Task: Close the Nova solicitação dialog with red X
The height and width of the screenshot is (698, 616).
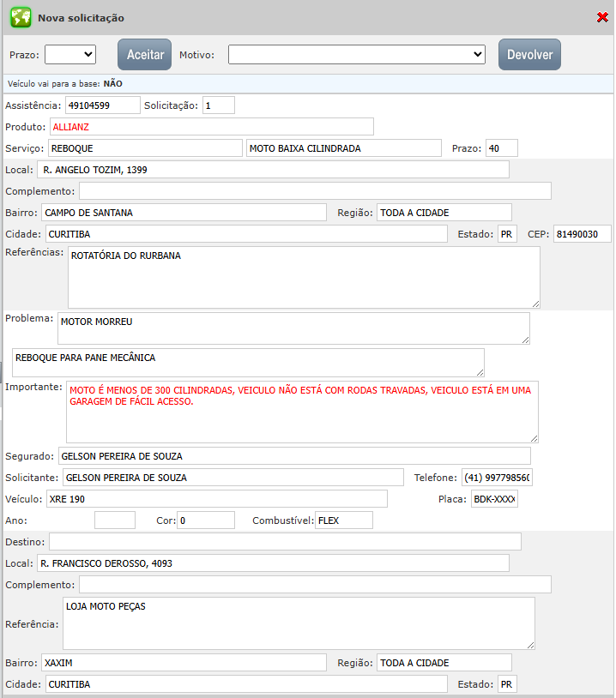Action: [x=602, y=17]
